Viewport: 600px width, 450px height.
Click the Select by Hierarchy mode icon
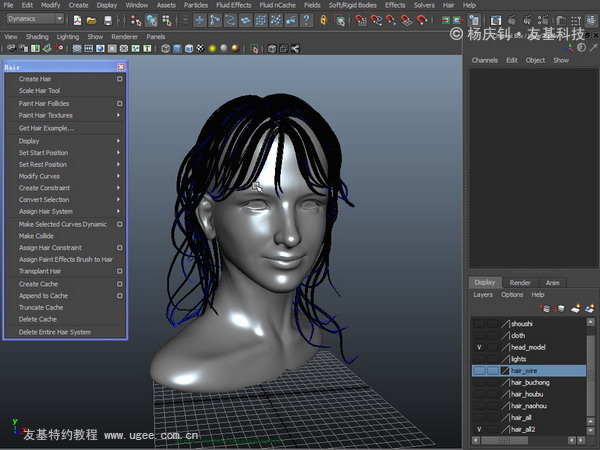136,20
